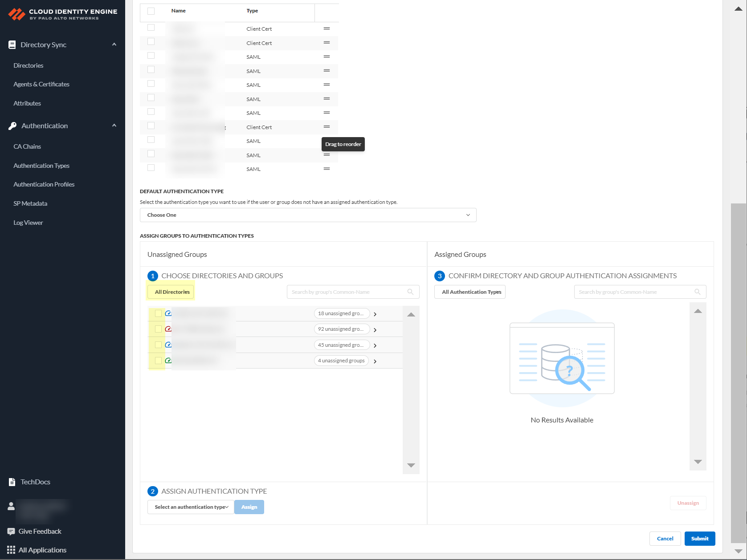
Task: Expand the 4 unassigned groups directory arrow
Action: pyautogui.click(x=375, y=361)
